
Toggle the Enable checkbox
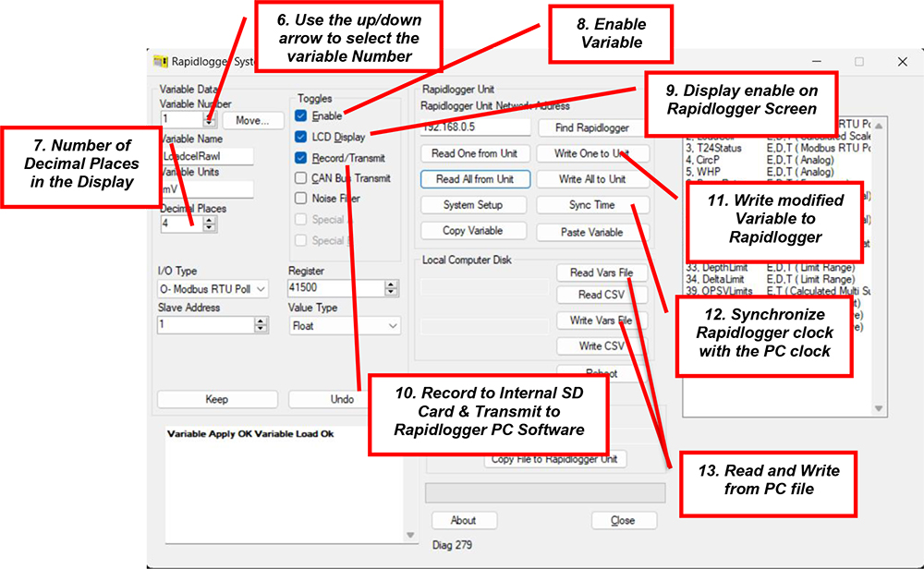pos(300,115)
